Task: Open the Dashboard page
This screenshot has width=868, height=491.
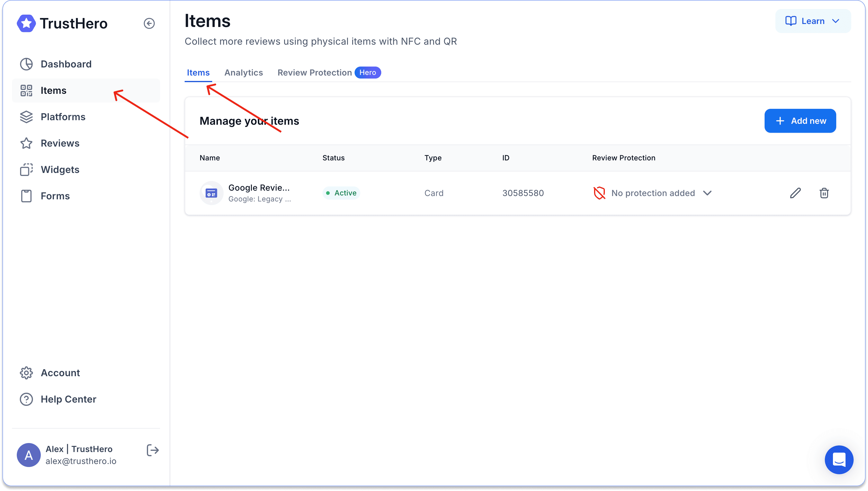Action: click(66, 64)
